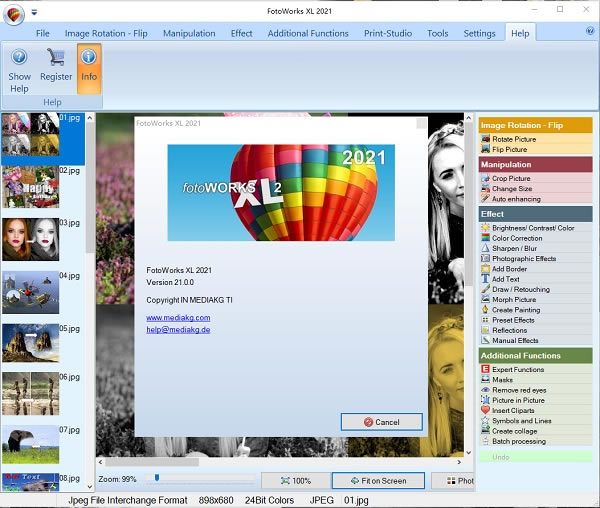Open Brightness/Contrast/Color effect
Image resolution: width=600 pixels, height=508 pixels.
point(532,228)
